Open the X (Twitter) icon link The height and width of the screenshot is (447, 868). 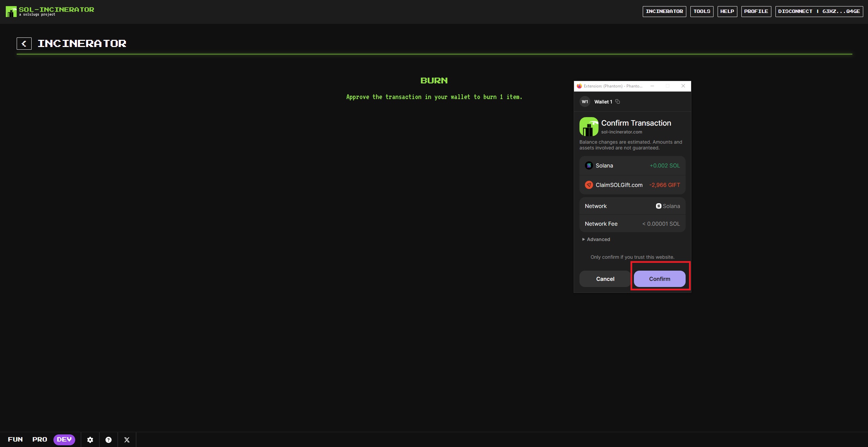(x=127, y=440)
